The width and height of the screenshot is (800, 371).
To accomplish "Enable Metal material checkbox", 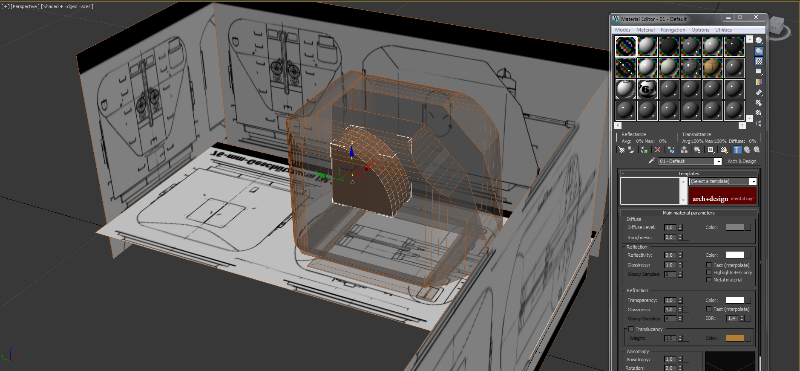I will [709, 280].
